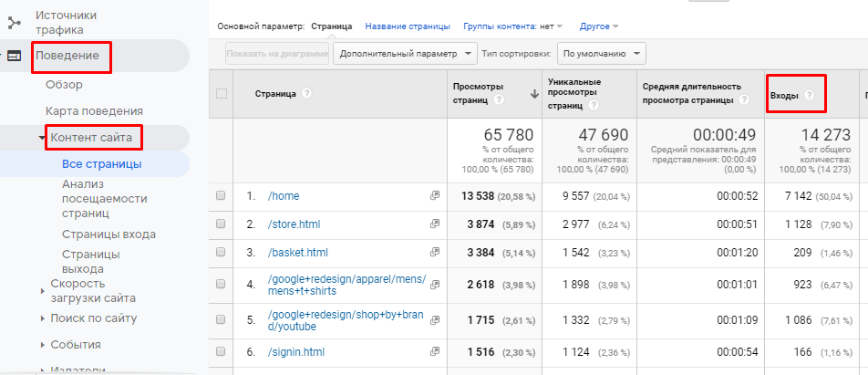
Task: Select the /basket.html row checkbox
Action: 221,253
